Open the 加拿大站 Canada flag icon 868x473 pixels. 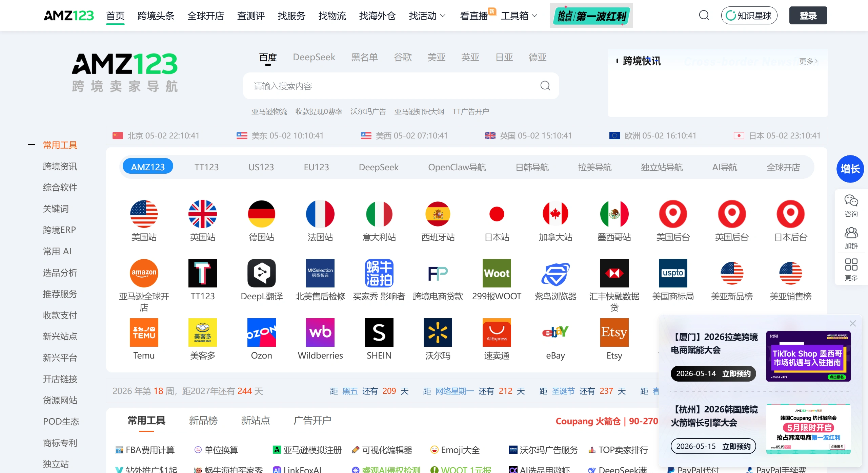point(556,214)
